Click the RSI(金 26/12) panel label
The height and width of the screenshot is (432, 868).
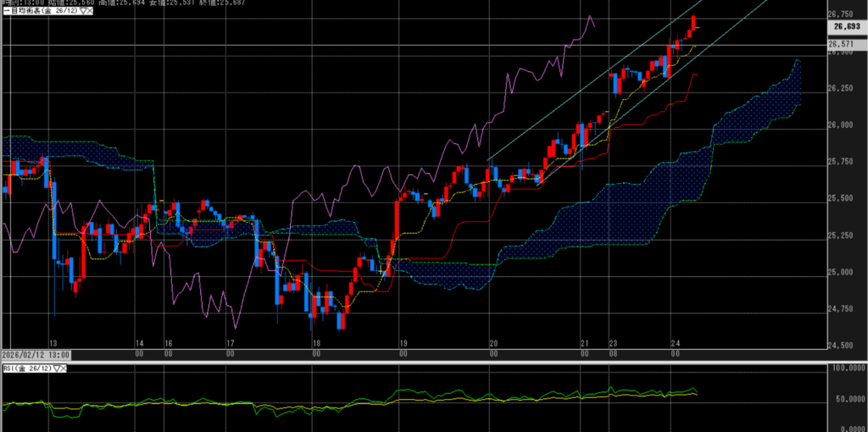click(25, 369)
